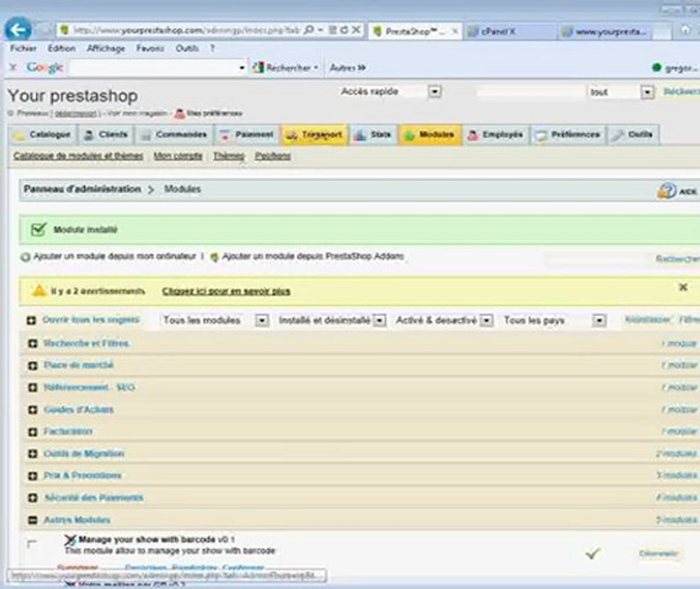Open the Modules admin tab

pos(431,135)
